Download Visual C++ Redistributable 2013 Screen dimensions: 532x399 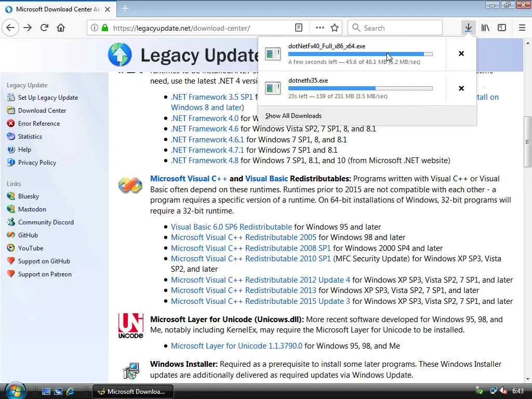tap(243, 291)
